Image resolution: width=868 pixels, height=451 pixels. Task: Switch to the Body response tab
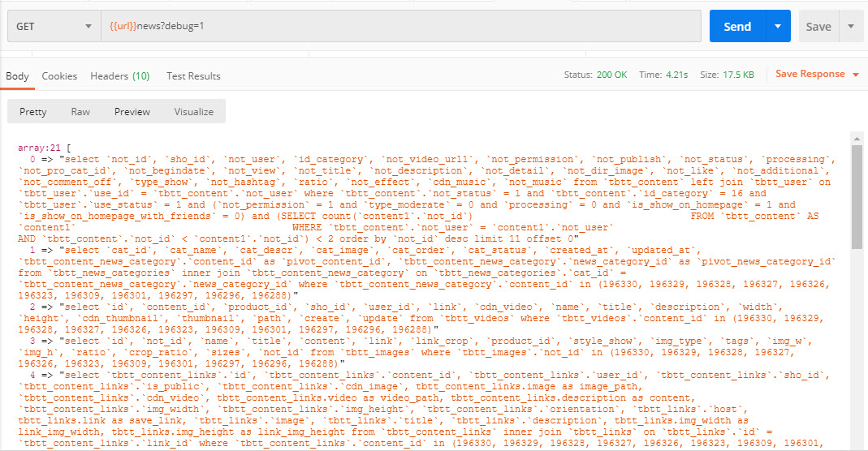coord(17,76)
